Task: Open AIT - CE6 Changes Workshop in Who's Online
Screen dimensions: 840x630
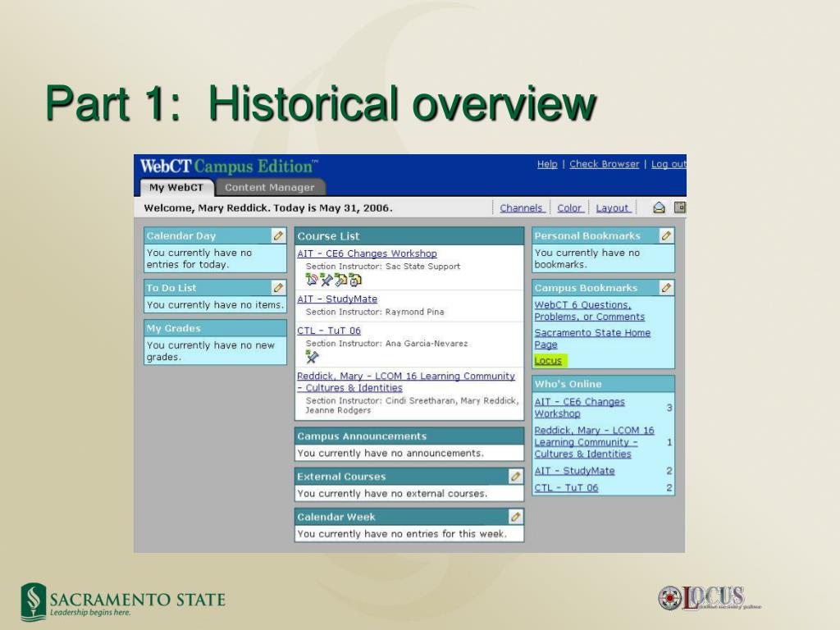Action: 579,408
